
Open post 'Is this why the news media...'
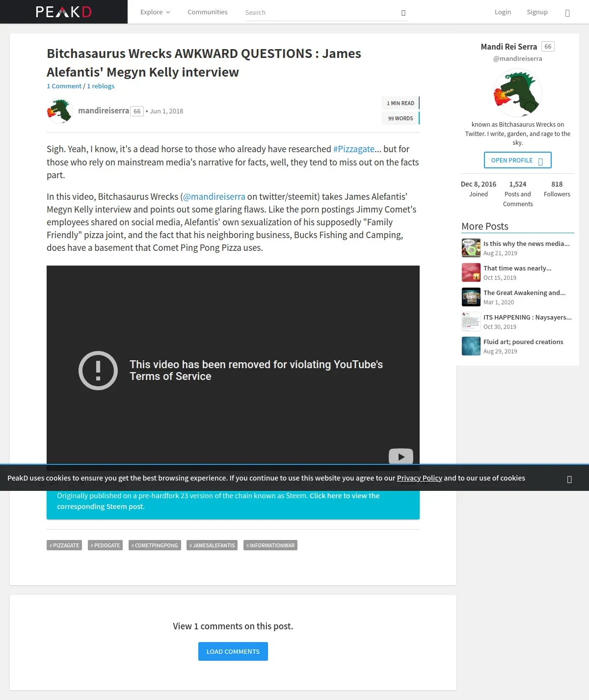tap(527, 243)
